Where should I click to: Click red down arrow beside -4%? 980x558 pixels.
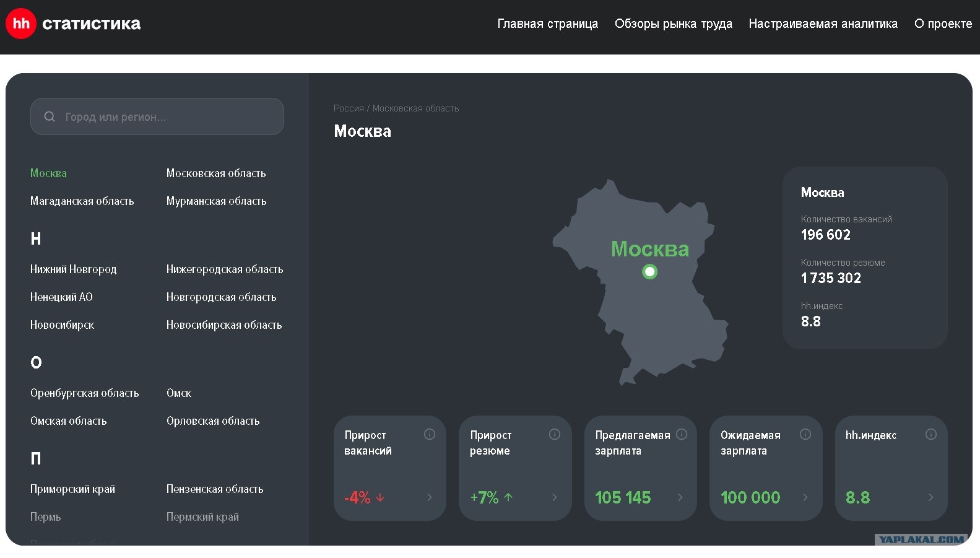click(380, 497)
